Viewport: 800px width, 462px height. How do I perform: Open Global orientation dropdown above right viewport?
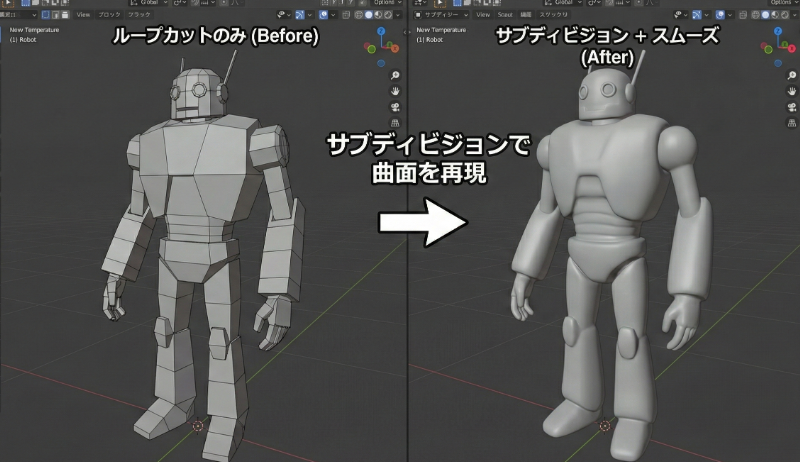(565, 3)
